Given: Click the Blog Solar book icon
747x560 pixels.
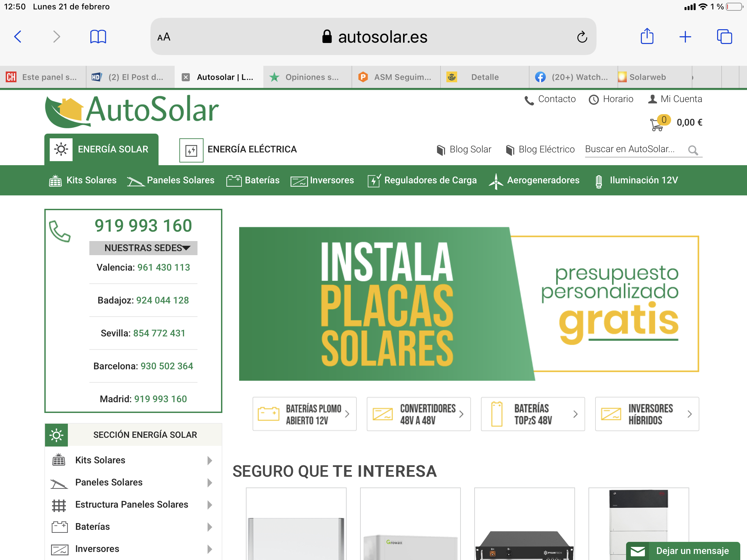Looking at the screenshot, I should (441, 150).
